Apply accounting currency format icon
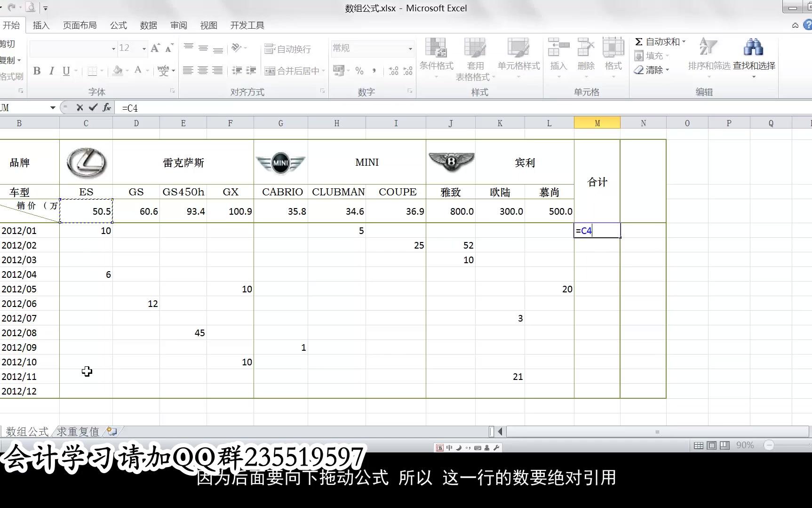The width and height of the screenshot is (812, 508). 338,71
